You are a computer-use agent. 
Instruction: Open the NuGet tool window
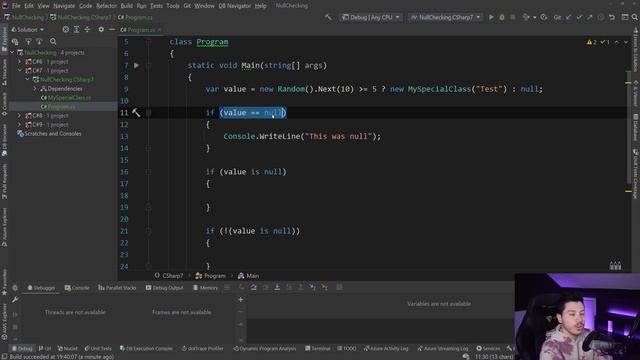[67, 349]
